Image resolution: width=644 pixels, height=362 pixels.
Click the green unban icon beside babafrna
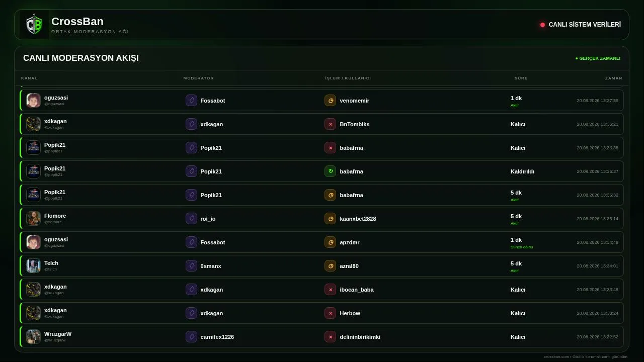(x=330, y=171)
